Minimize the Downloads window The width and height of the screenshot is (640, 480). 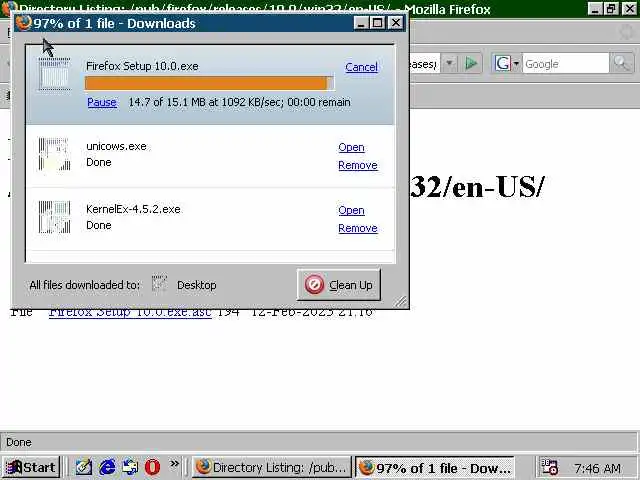361,23
